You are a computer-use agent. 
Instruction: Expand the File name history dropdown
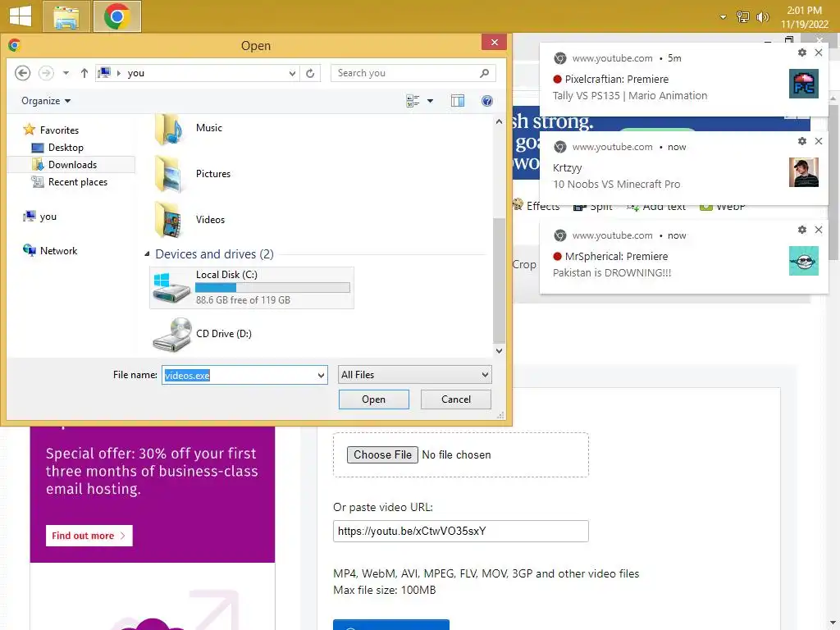(321, 375)
